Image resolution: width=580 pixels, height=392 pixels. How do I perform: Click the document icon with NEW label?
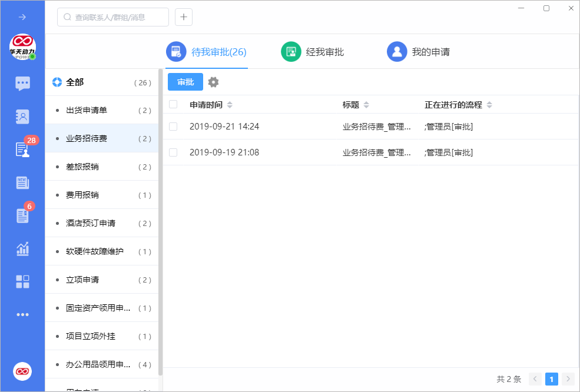click(x=22, y=182)
